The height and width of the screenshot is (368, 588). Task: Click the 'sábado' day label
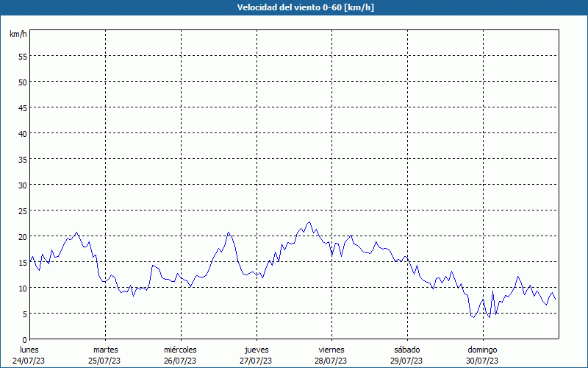click(407, 350)
